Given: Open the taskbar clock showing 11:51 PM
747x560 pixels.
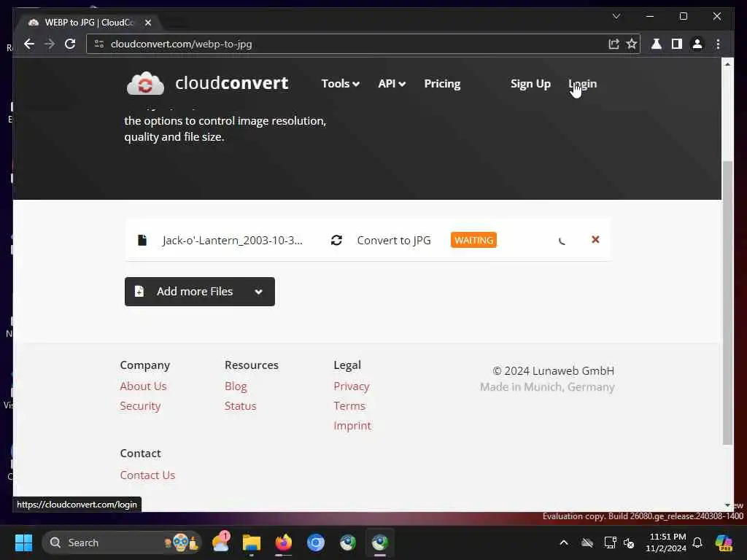Looking at the screenshot, I should [666, 542].
